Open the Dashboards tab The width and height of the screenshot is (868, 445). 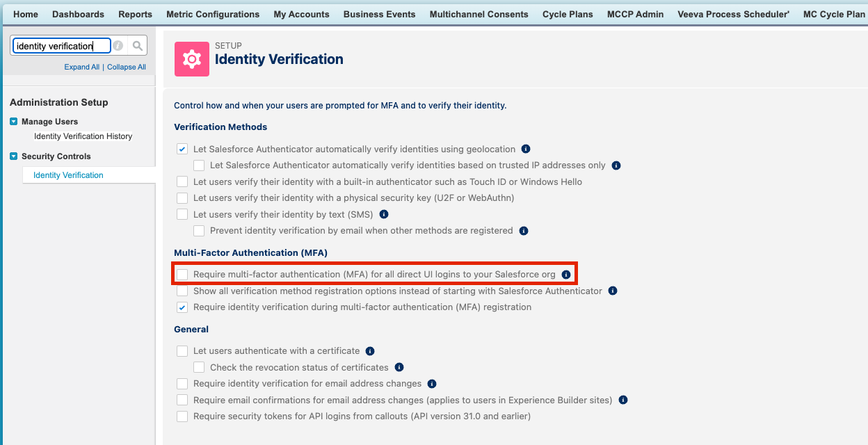[78, 14]
